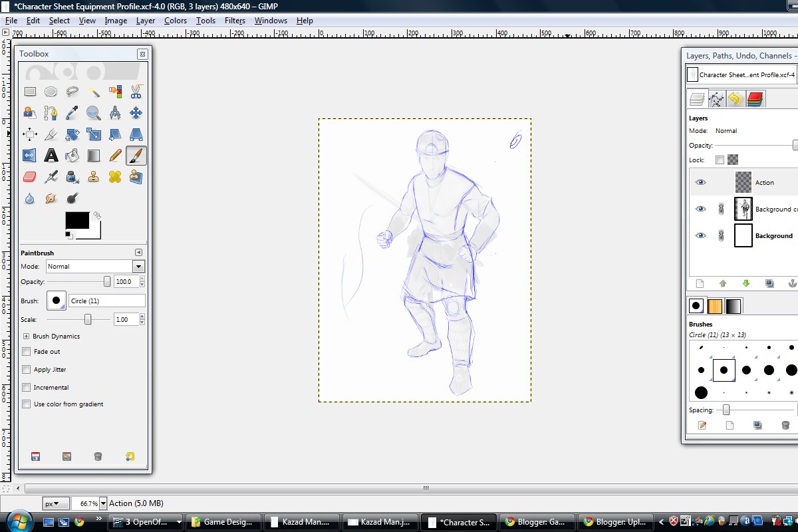Open the Filters menu
The image size is (798, 532).
click(235, 21)
